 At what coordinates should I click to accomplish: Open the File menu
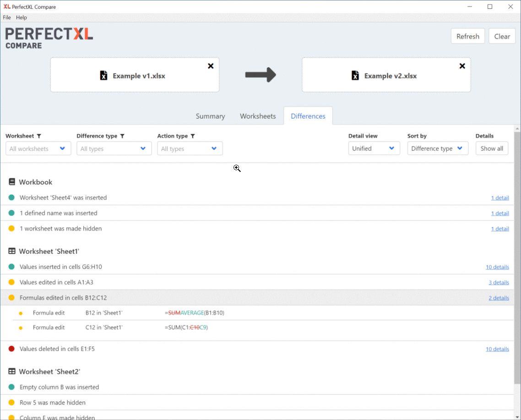[x=7, y=17]
